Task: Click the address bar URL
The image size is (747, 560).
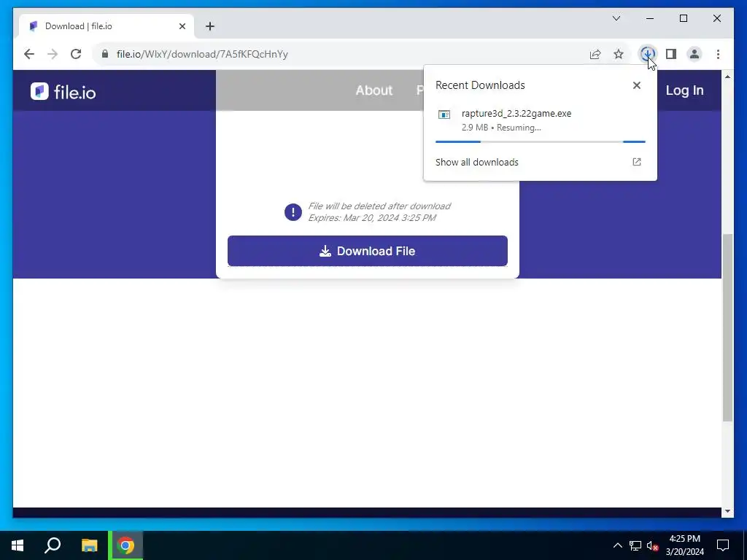Action: click(x=202, y=54)
